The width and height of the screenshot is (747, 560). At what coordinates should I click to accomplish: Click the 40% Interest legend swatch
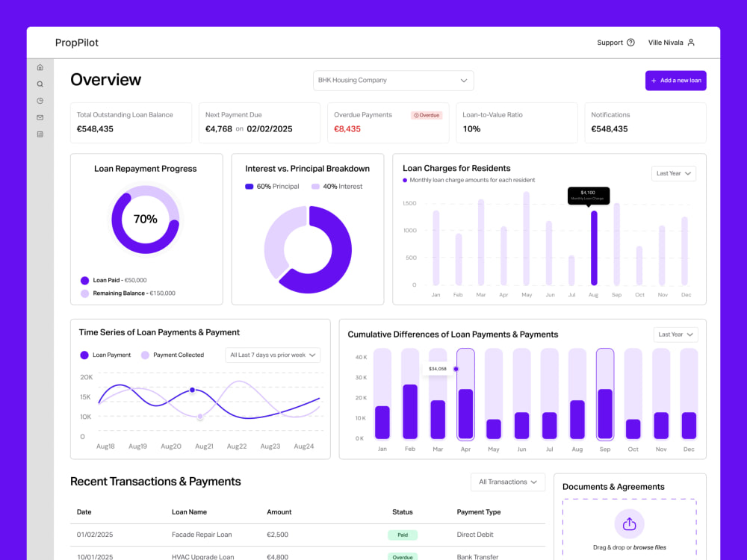coord(315,187)
